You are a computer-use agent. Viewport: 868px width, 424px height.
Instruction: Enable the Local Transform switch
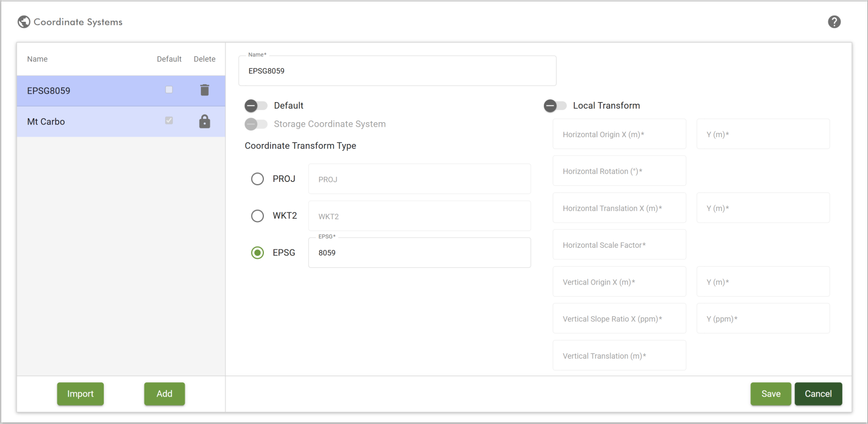[x=555, y=105]
